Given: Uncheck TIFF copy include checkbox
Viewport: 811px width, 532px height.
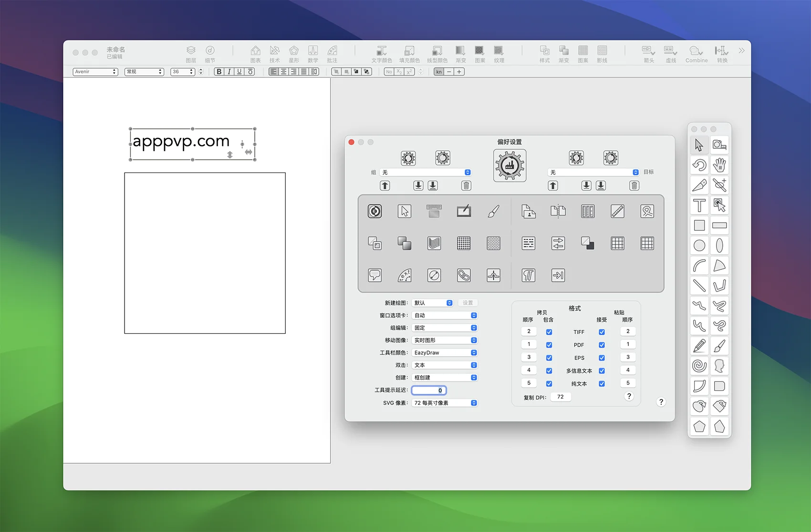Looking at the screenshot, I should (549, 332).
